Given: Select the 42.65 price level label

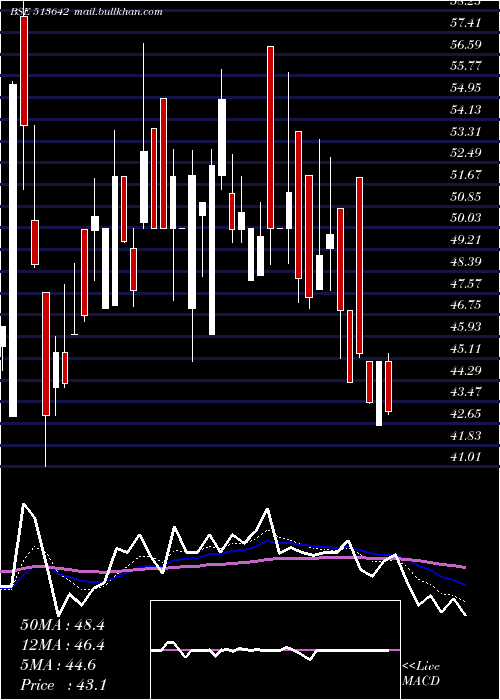Looking at the screenshot, I should pos(466,413).
